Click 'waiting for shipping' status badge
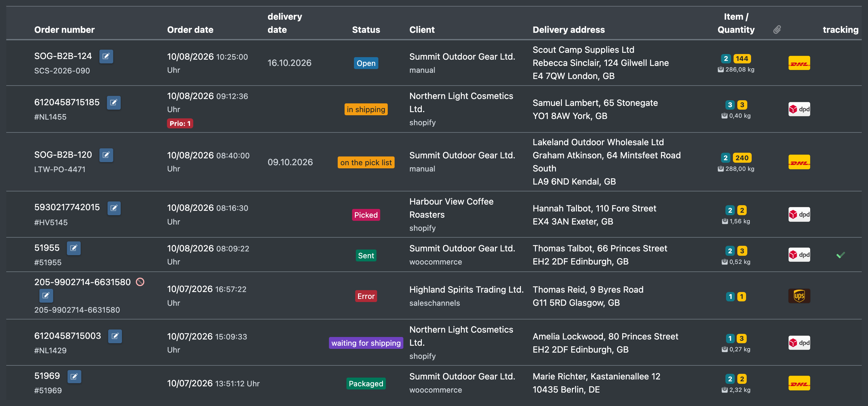Screen dimensions: 868x406 pos(366,343)
